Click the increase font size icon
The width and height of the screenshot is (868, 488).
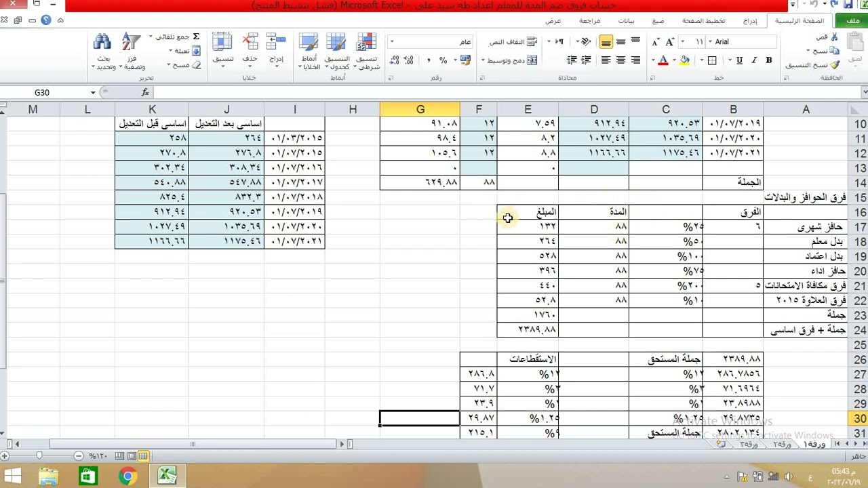pos(670,42)
